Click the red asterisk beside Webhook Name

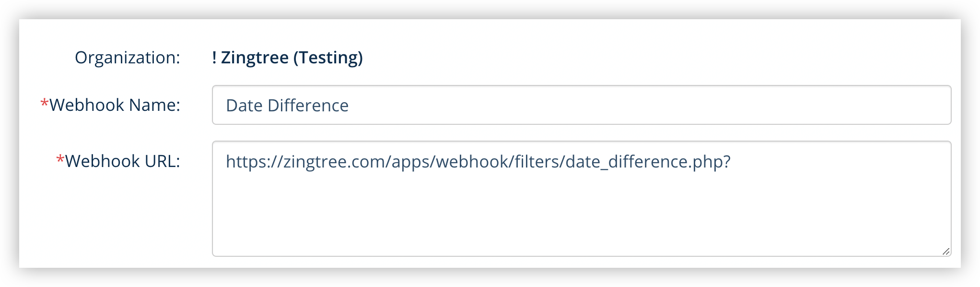tap(45, 103)
